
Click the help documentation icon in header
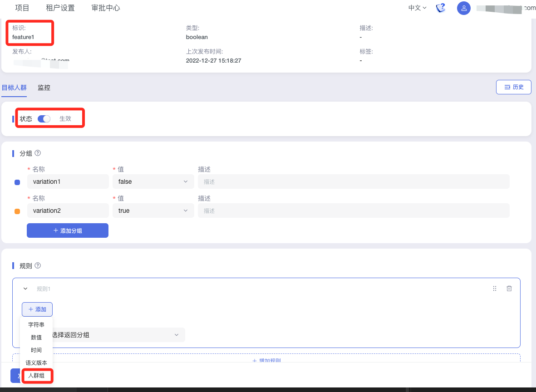pyautogui.click(x=440, y=8)
